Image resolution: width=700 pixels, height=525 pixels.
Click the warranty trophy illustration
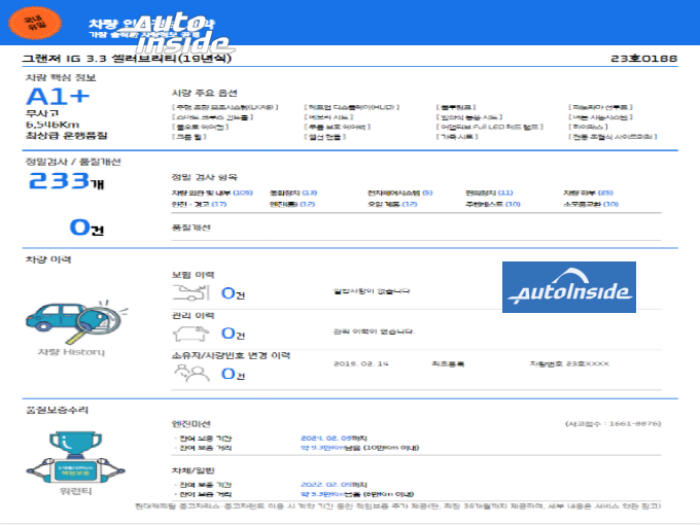(x=75, y=457)
